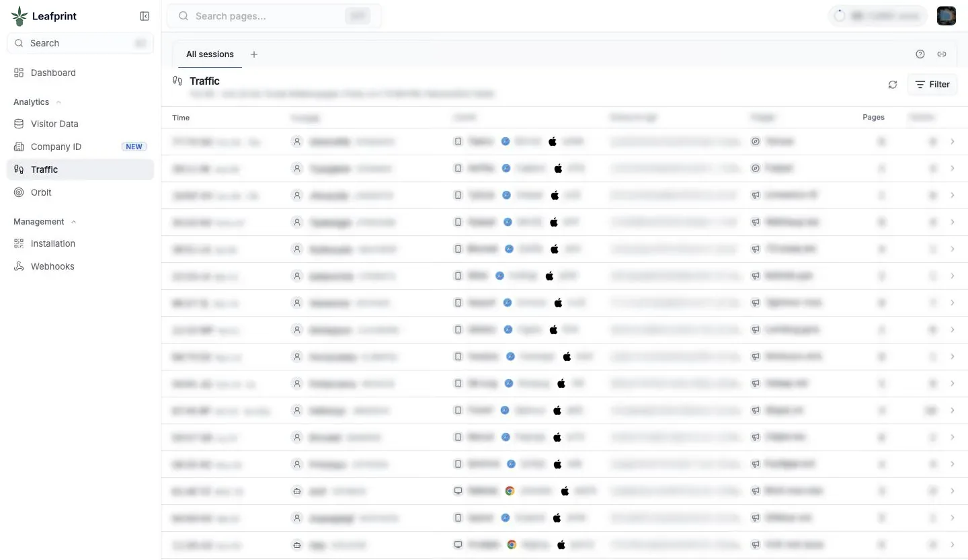This screenshot has width=968, height=560.
Task: Open the Installation page
Action: [x=80, y=243]
